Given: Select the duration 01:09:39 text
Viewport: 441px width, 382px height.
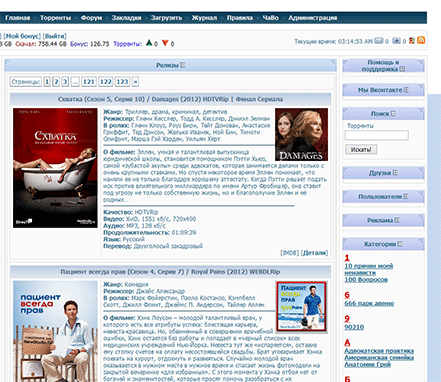Looking at the screenshot, I should (x=184, y=233).
